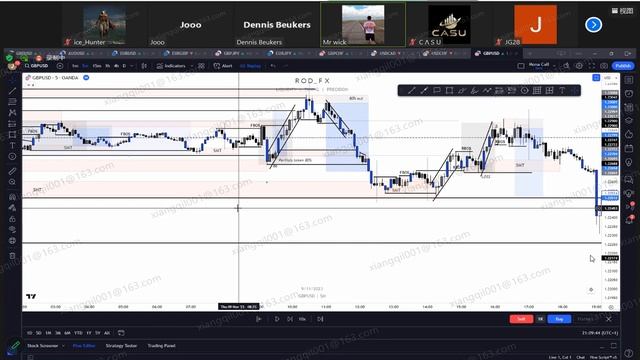The width and height of the screenshot is (640, 360).
Task: Select the 1m timeframe
Action: [x=75, y=66]
